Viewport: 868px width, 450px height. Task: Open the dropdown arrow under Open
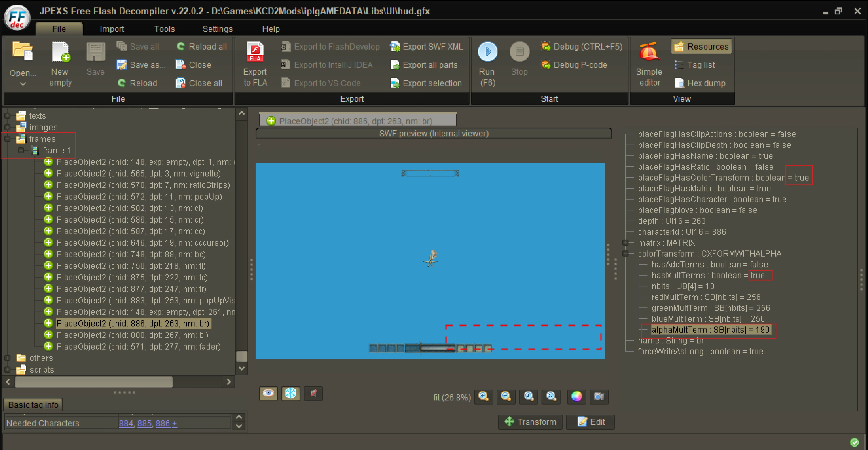(x=23, y=84)
